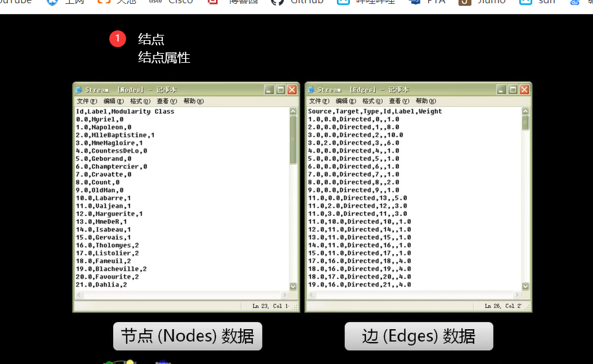Click the line '0.0,Myriel,0'
Viewport: 593px width, 364px height.
[x=100, y=120]
